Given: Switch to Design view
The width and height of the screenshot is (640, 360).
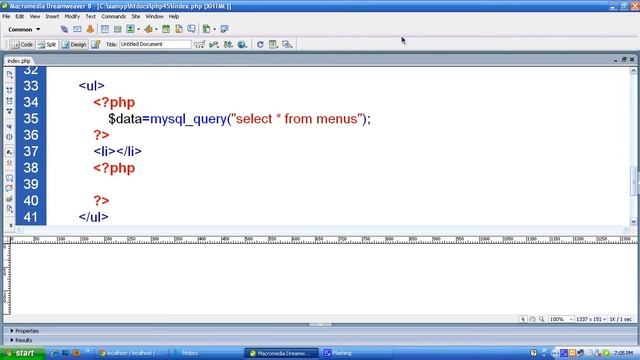Looking at the screenshot, I should click(74, 44).
